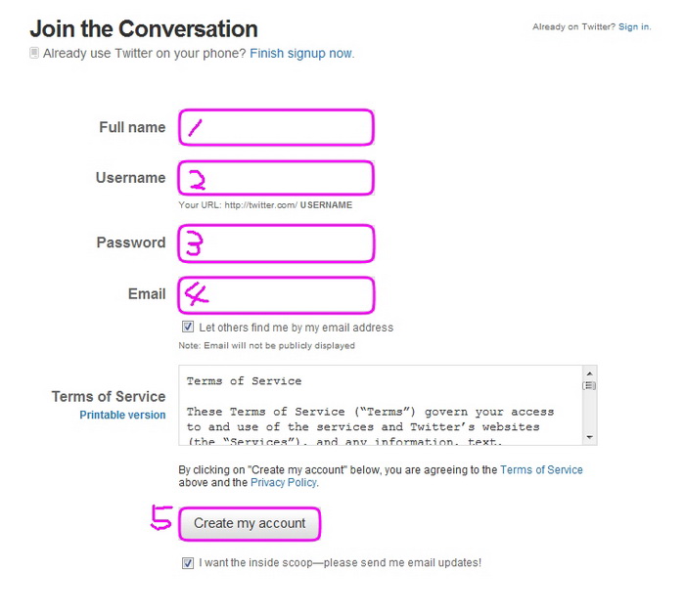The height and width of the screenshot is (616, 685).
Task: Click the "Sign in" link
Action: click(x=633, y=26)
